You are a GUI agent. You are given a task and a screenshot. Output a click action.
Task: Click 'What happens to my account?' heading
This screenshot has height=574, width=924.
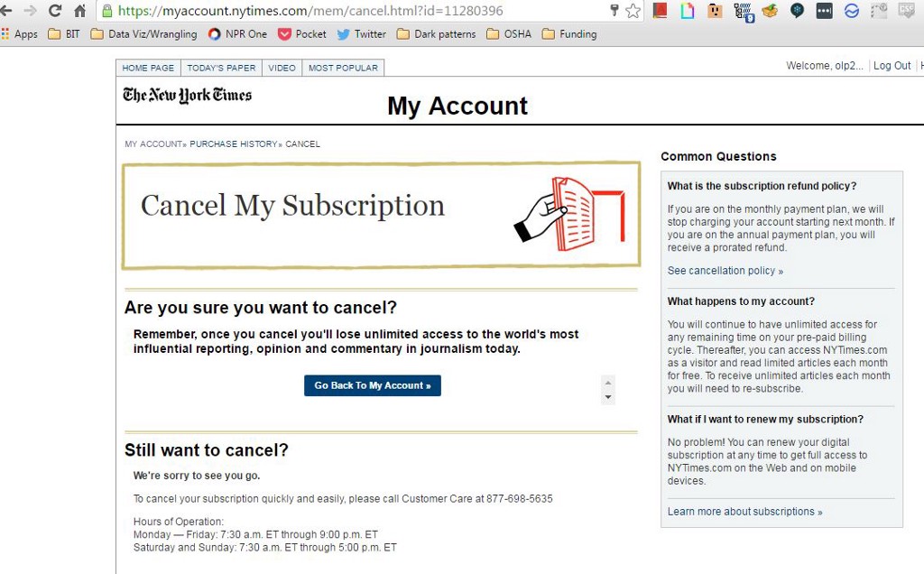tap(741, 301)
